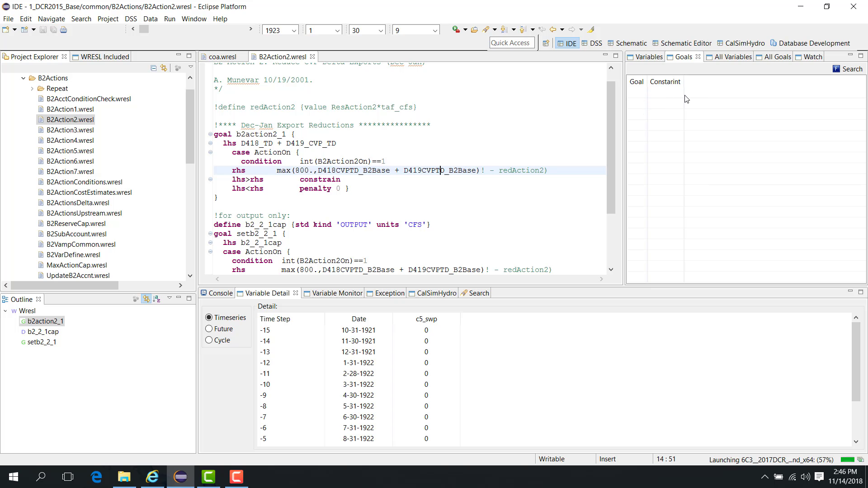Open the Run menu

pyautogui.click(x=170, y=19)
